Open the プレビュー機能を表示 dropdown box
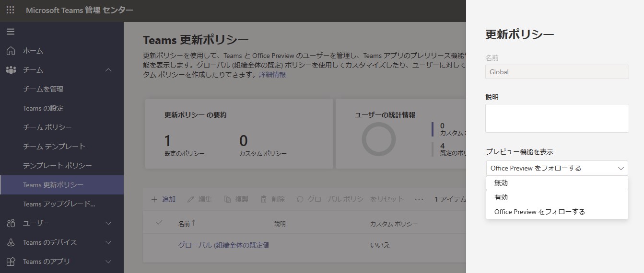This screenshot has height=273, width=644. (557, 168)
